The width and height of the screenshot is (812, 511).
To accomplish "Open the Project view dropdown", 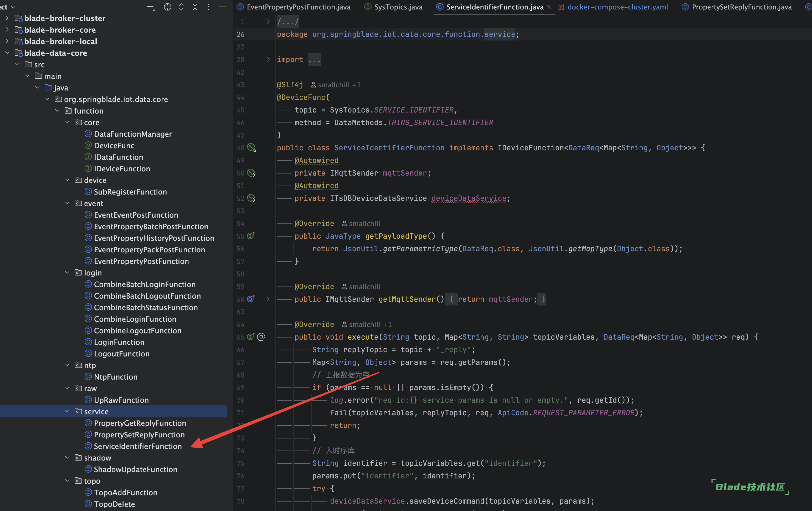I will click(x=8, y=7).
